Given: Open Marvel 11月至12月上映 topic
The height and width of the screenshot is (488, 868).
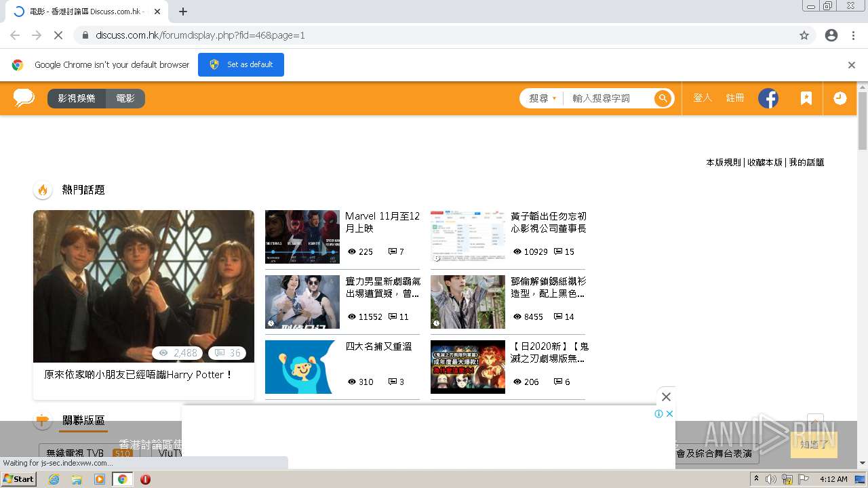Looking at the screenshot, I should click(382, 222).
